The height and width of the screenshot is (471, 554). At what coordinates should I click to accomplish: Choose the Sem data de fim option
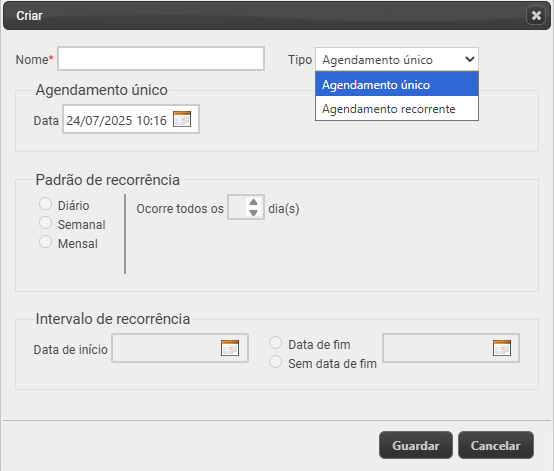pyautogui.click(x=276, y=362)
